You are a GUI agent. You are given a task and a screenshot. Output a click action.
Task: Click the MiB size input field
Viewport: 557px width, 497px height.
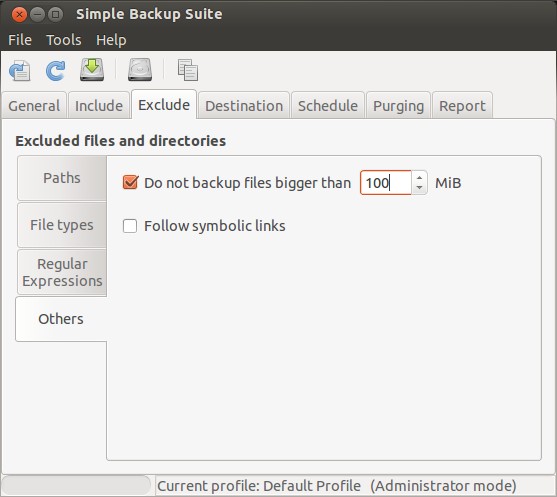point(386,183)
